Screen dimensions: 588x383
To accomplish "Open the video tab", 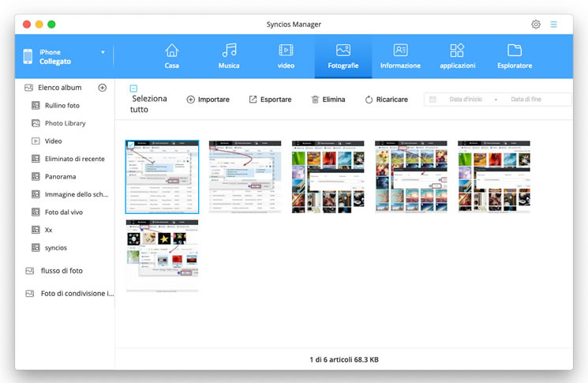I will (286, 56).
